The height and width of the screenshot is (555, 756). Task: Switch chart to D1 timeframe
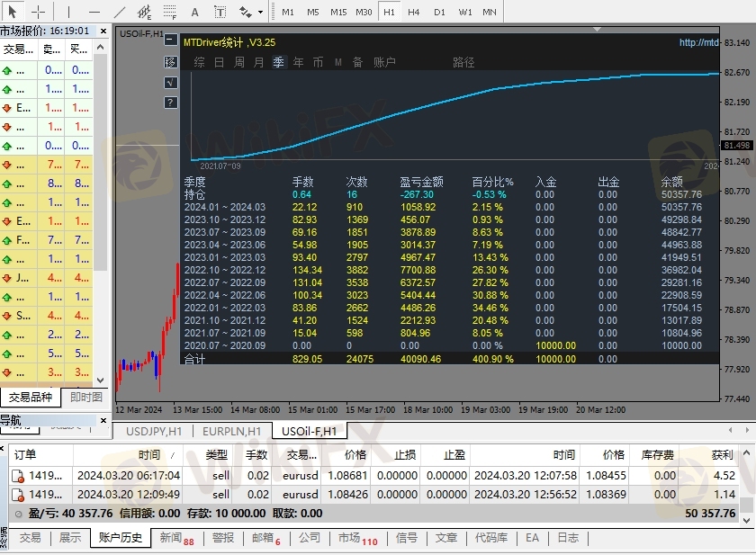pyautogui.click(x=439, y=12)
